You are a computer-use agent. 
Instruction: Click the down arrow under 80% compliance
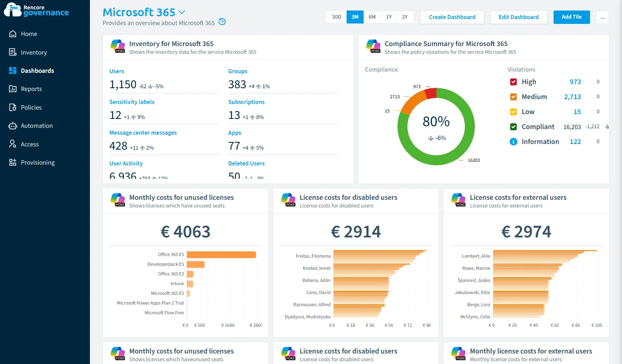click(x=431, y=138)
